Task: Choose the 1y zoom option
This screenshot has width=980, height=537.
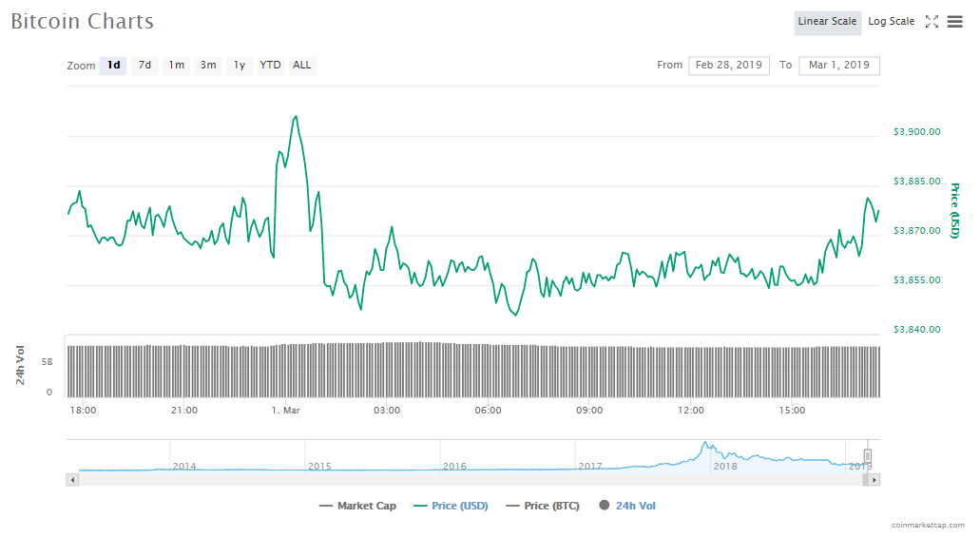Action: click(240, 66)
